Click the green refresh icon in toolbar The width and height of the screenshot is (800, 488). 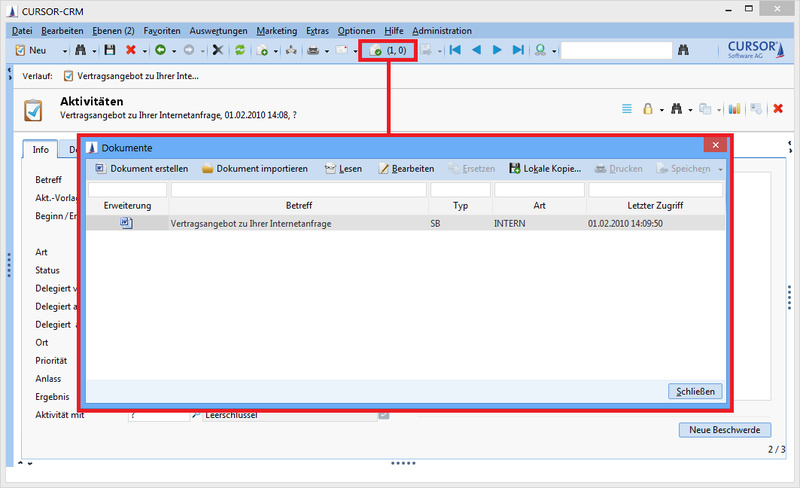240,50
